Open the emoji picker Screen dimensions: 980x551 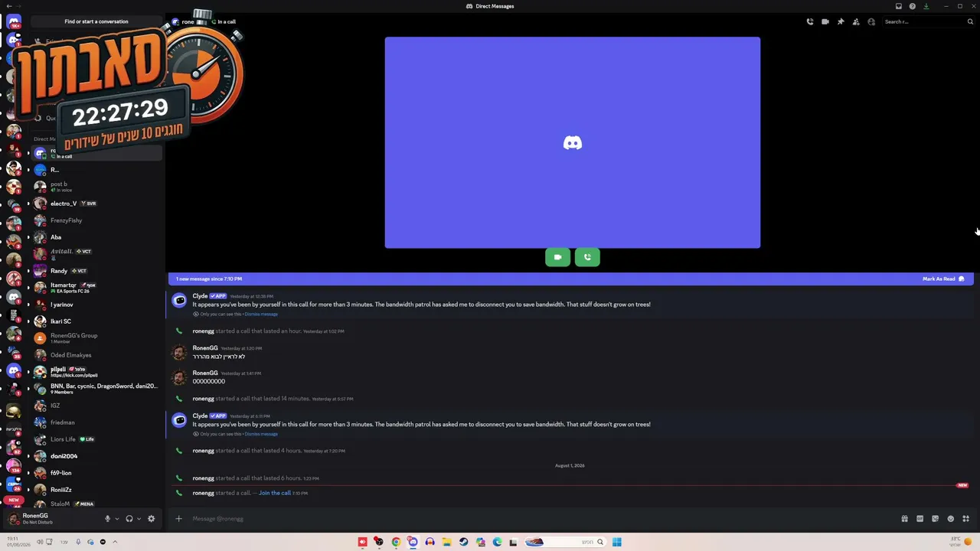coord(951,519)
